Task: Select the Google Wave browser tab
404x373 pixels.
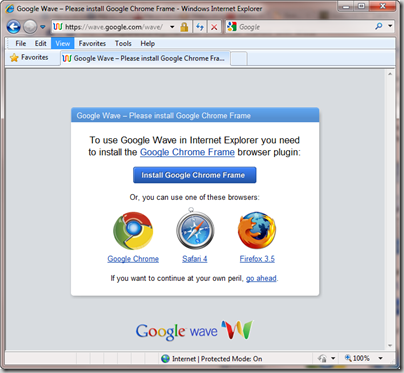Action: tap(145, 58)
